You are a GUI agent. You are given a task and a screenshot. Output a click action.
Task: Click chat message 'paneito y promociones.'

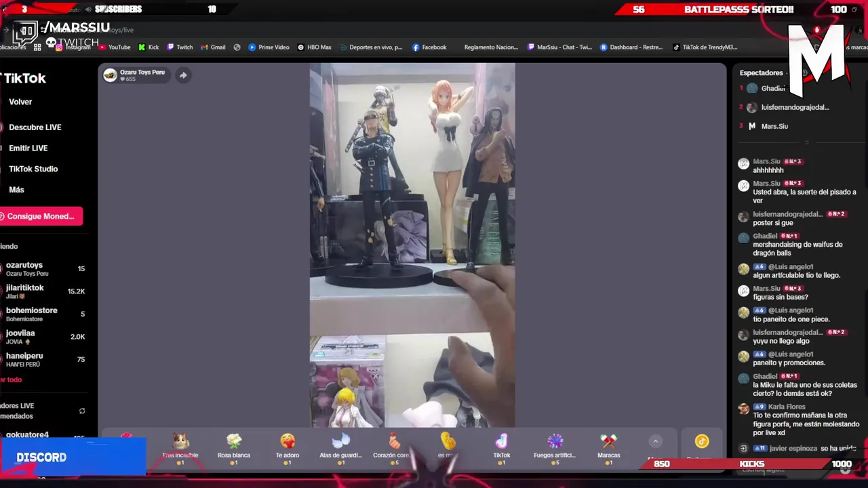pos(789,363)
